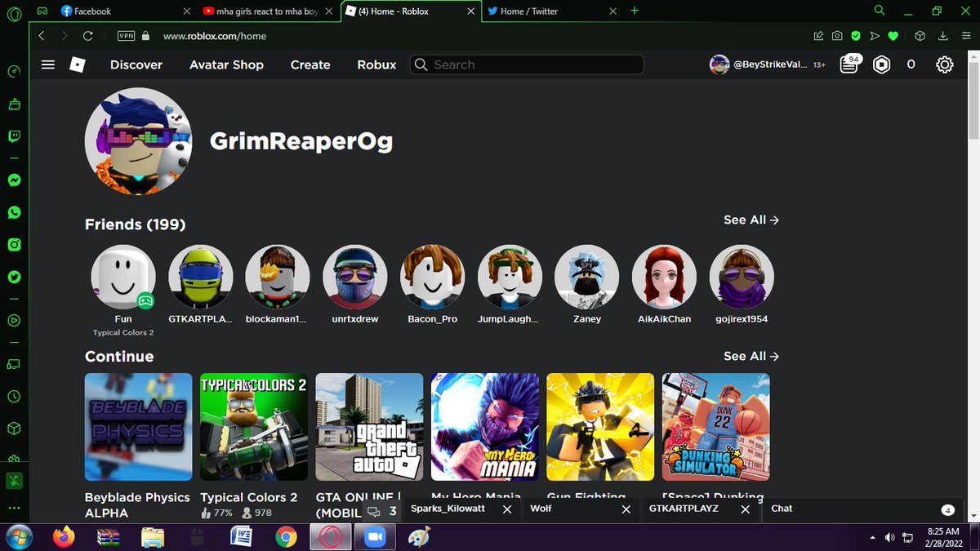Go back to the previous page
980x551 pixels.
pos(42,36)
